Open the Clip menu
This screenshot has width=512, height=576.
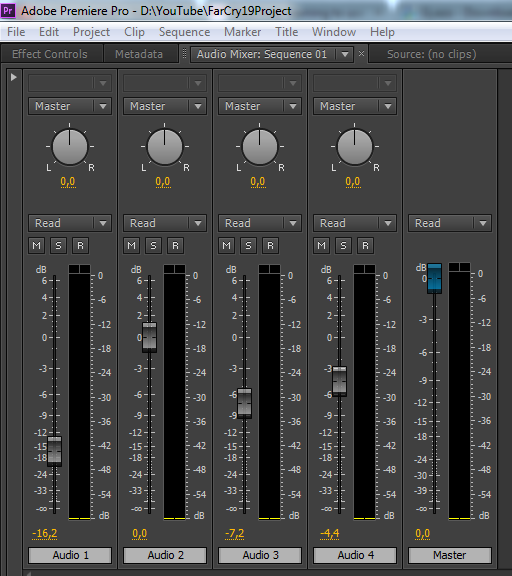pos(134,32)
